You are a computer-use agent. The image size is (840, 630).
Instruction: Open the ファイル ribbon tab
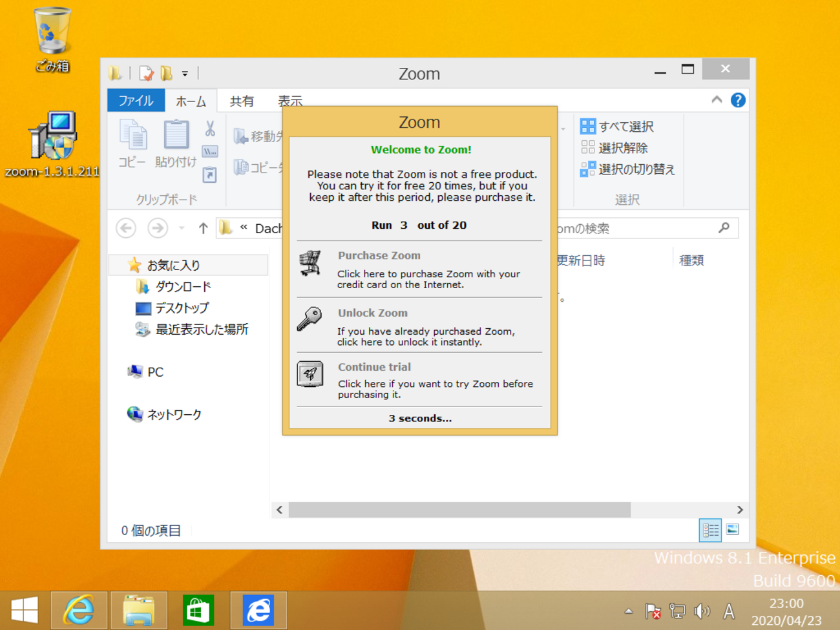coord(136,101)
